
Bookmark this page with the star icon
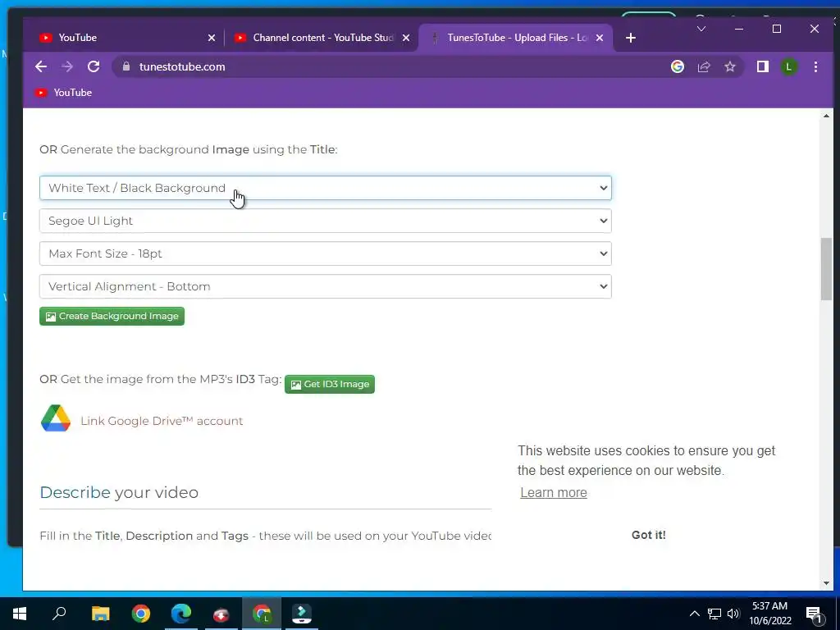coord(729,66)
